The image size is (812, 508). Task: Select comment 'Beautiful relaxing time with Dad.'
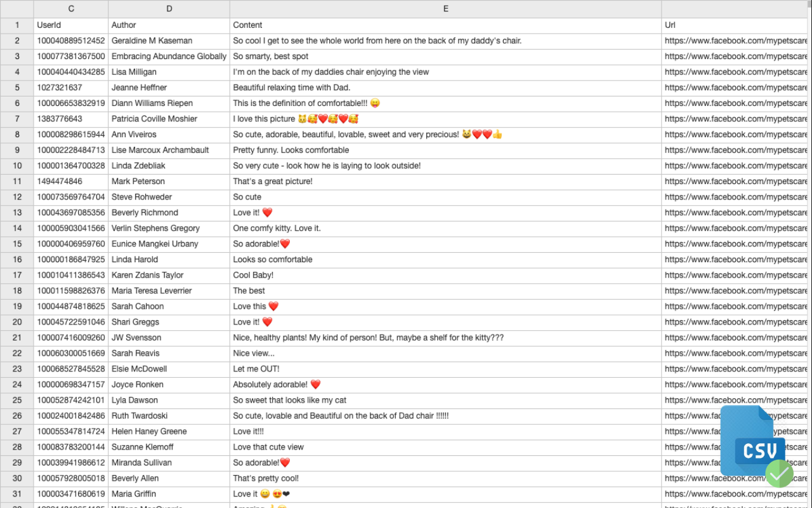[446, 88]
